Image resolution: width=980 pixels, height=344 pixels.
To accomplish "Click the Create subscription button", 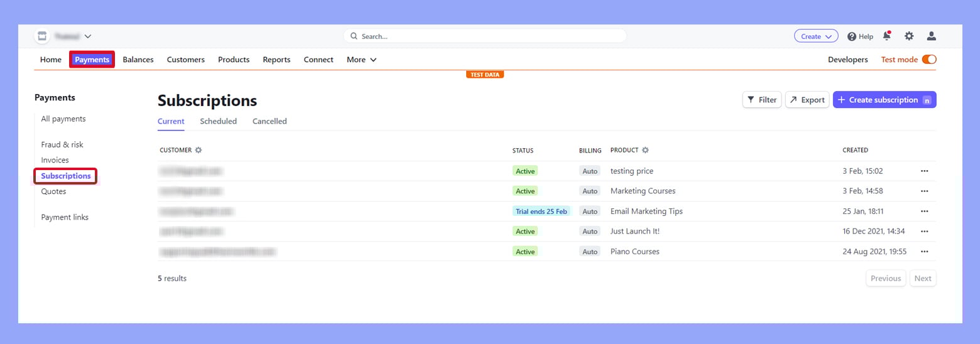I will pyautogui.click(x=884, y=100).
